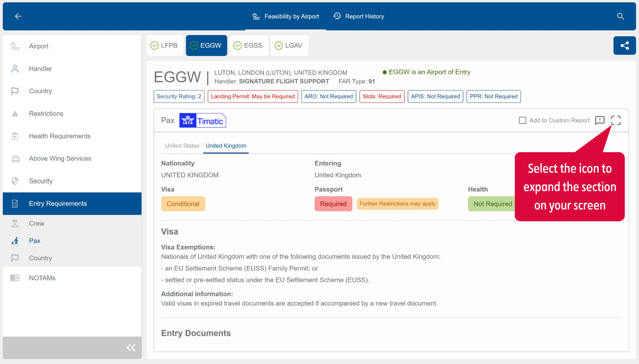Click the Airport sidebar icon
The image size is (639, 364).
(x=15, y=46)
